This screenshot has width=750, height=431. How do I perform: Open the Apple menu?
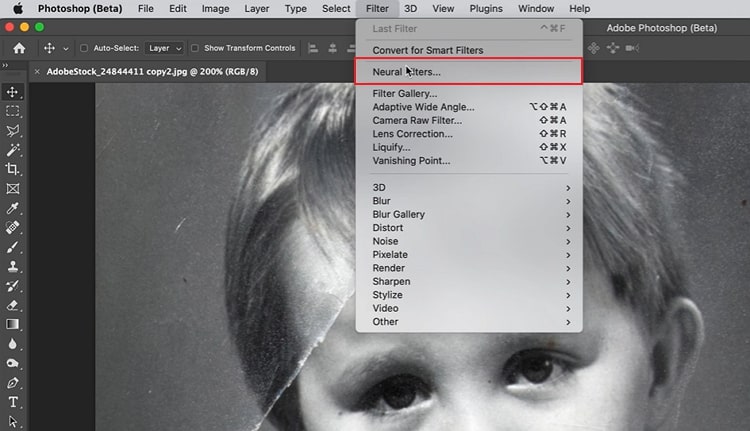point(18,9)
